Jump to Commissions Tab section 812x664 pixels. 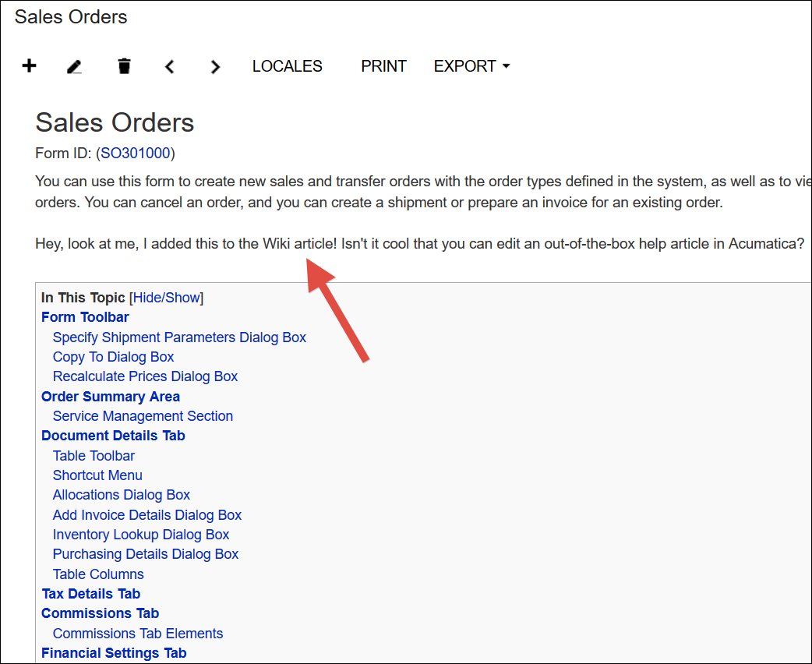tap(100, 613)
